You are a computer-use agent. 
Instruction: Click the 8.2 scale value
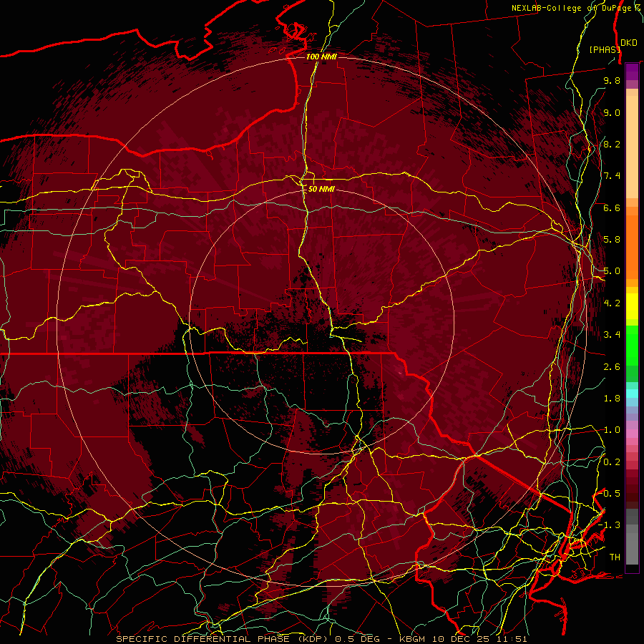click(x=612, y=144)
